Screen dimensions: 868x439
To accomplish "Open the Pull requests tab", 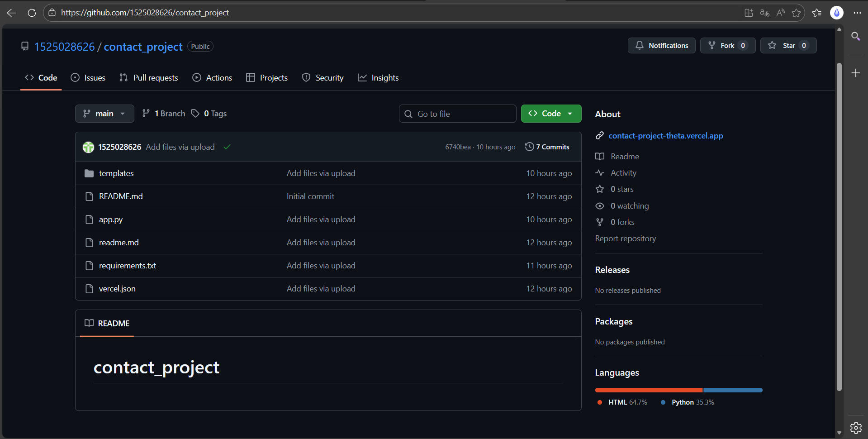I will pos(149,78).
